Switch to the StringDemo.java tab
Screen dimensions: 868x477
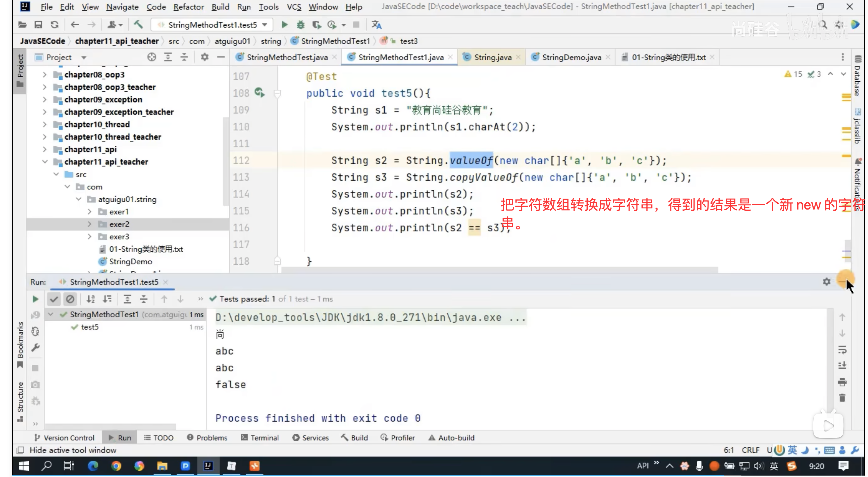(571, 57)
